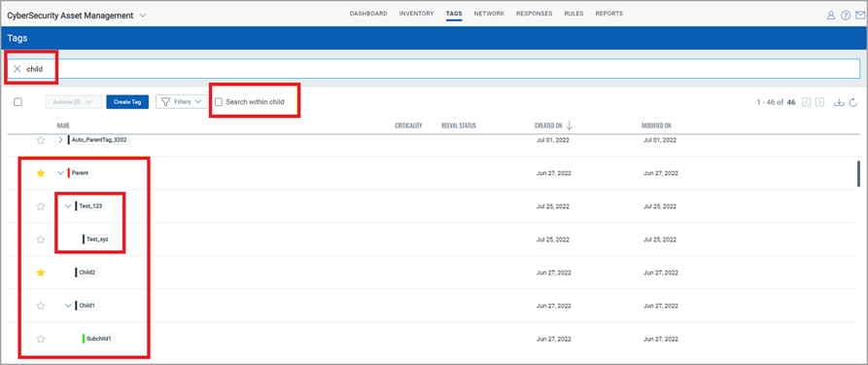Go to the Dashboard tab
Viewport: 868px width, 365px height.
click(368, 14)
